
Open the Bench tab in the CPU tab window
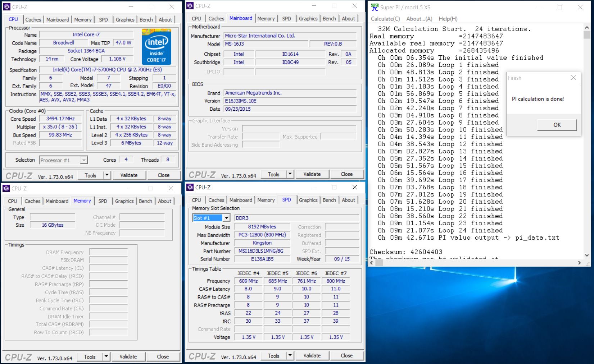pyautogui.click(x=146, y=20)
